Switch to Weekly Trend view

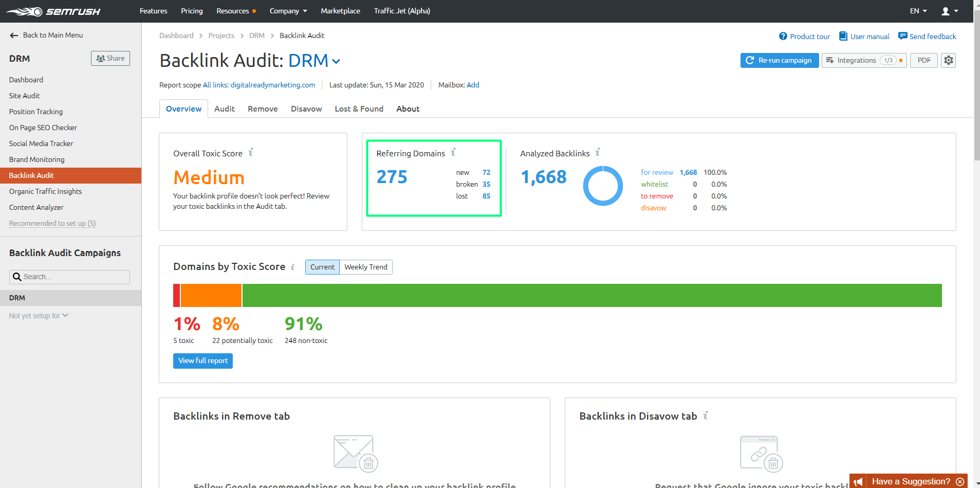pos(365,267)
